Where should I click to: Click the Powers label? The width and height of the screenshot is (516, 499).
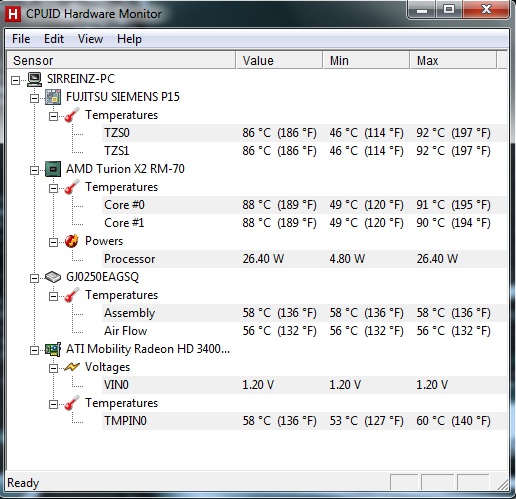pyautogui.click(x=104, y=241)
